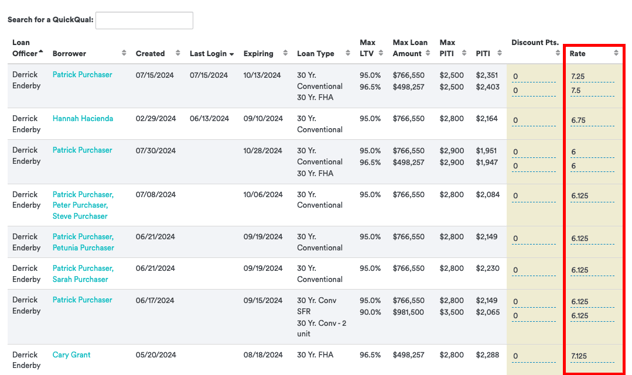Sort by Loan Type column arrows

point(348,53)
